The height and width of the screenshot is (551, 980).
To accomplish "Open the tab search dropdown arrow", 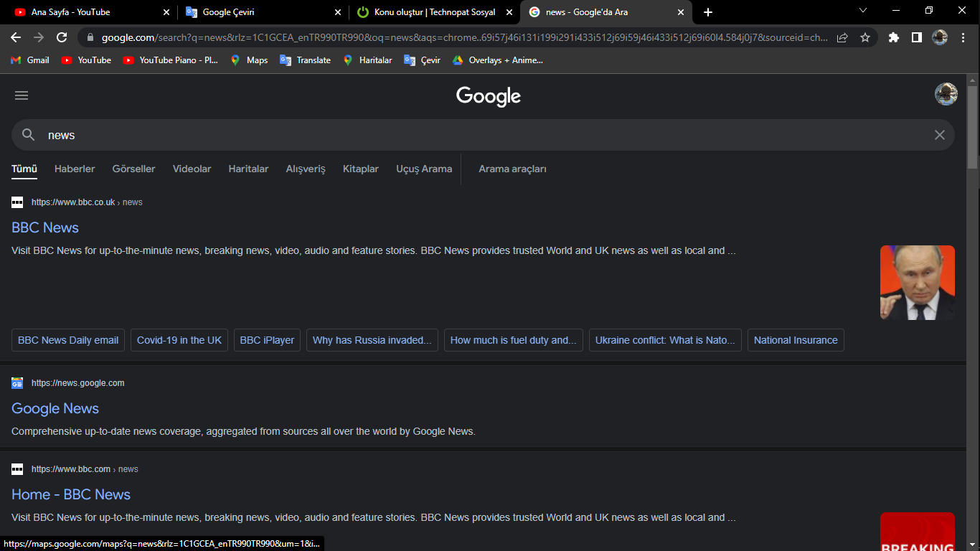I will tap(863, 11).
